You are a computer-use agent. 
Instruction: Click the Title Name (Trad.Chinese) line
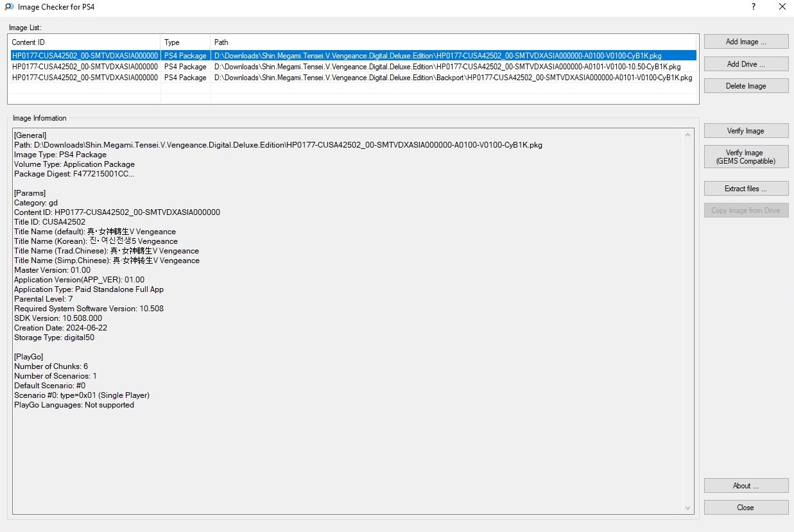point(107,251)
